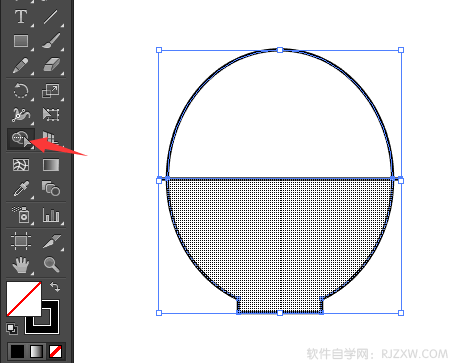
Task: Apply Gradient mode button
Action: tap(36, 351)
